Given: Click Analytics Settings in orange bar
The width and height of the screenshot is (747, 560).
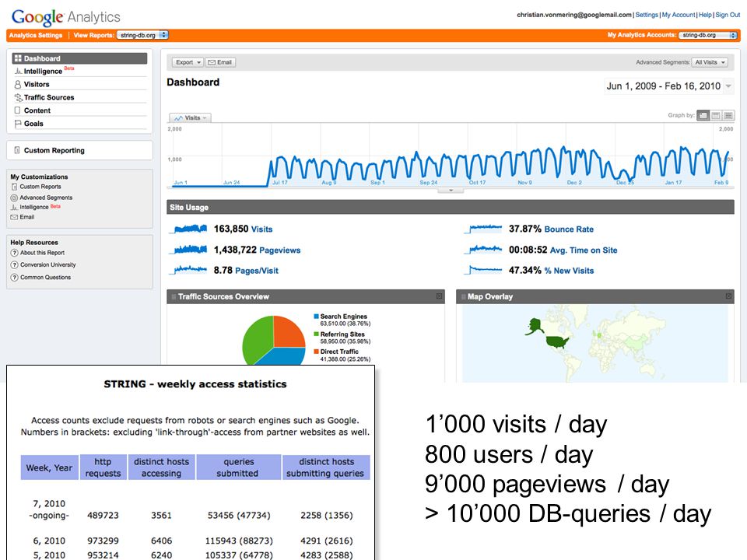Looking at the screenshot, I should click(36, 35).
